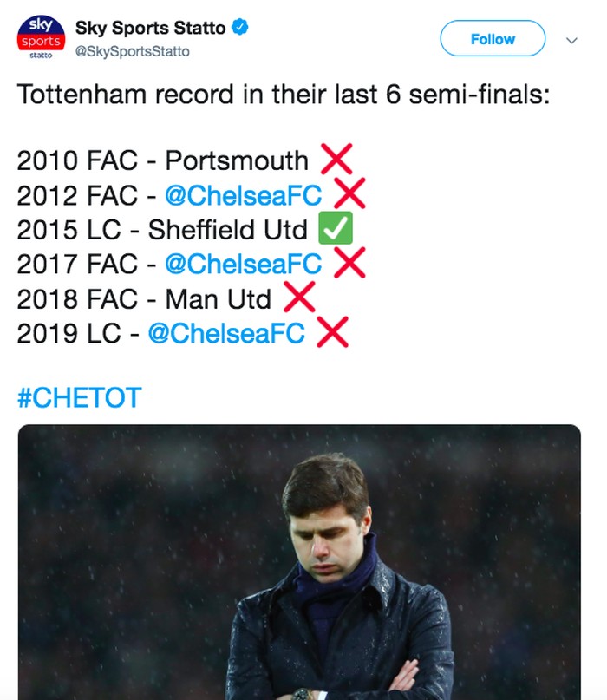Open the tweet options dropdown chevron
The image size is (607, 700).
[571, 40]
